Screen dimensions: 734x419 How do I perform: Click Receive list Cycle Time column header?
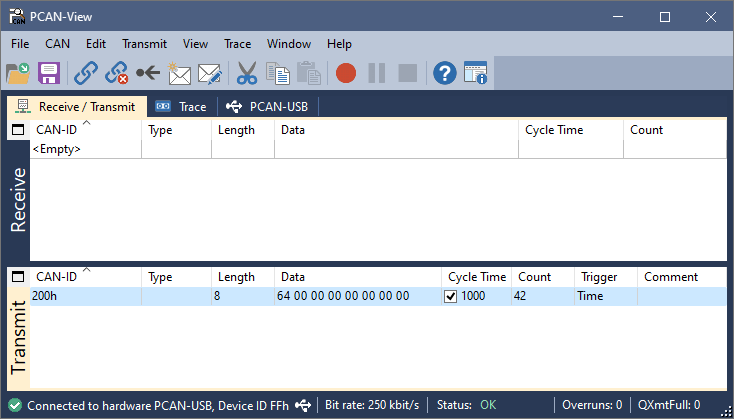click(x=571, y=130)
